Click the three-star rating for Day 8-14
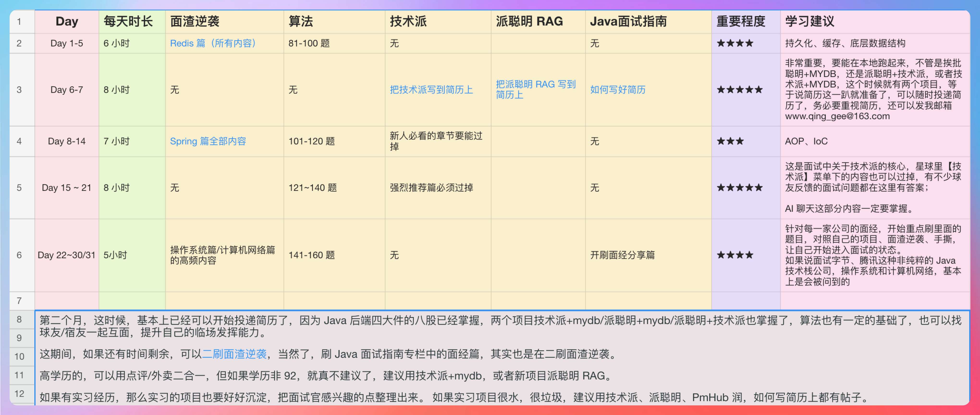The width and height of the screenshot is (980, 415). click(x=730, y=141)
